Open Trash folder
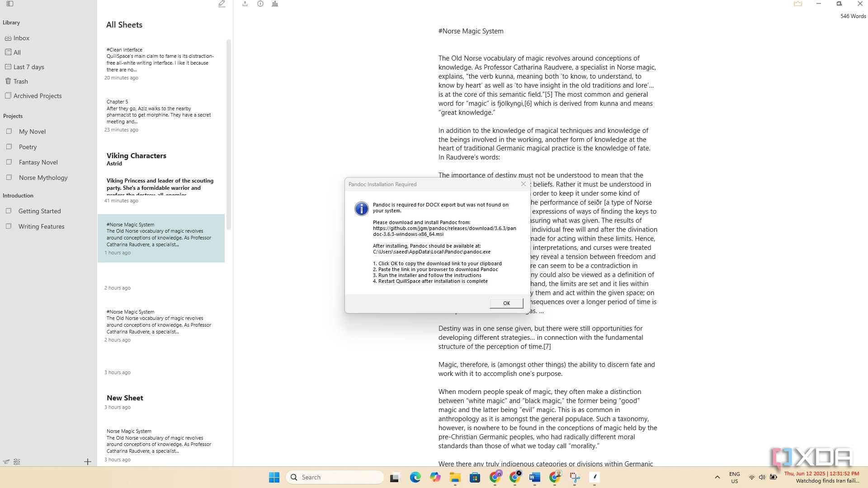868x488 pixels. (16, 81)
